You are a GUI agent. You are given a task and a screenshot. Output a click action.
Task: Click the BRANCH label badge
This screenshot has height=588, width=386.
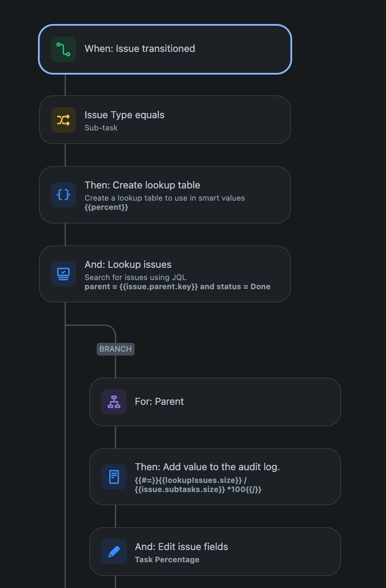tap(116, 349)
